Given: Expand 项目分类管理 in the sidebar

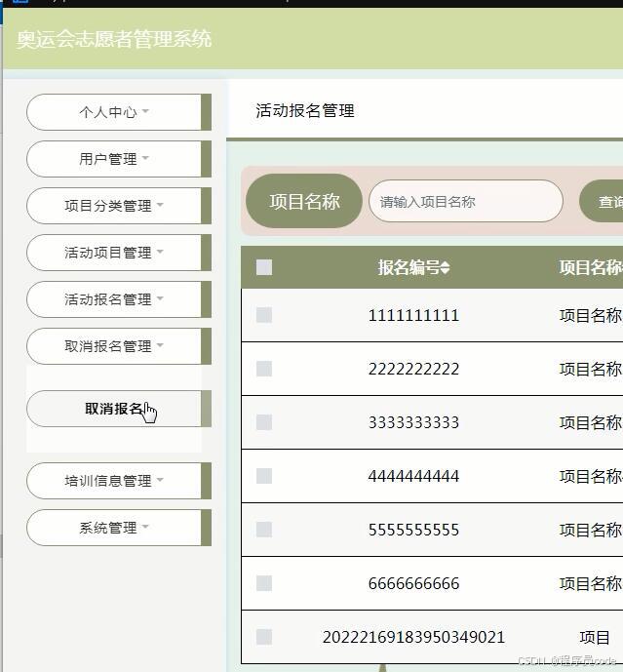Looking at the screenshot, I should click(119, 206).
